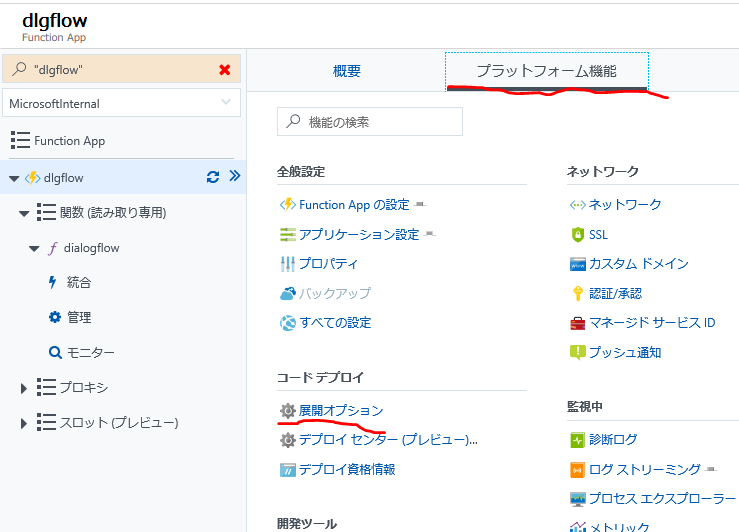Clear the "dlgflow" search with red X

(225, 70)
